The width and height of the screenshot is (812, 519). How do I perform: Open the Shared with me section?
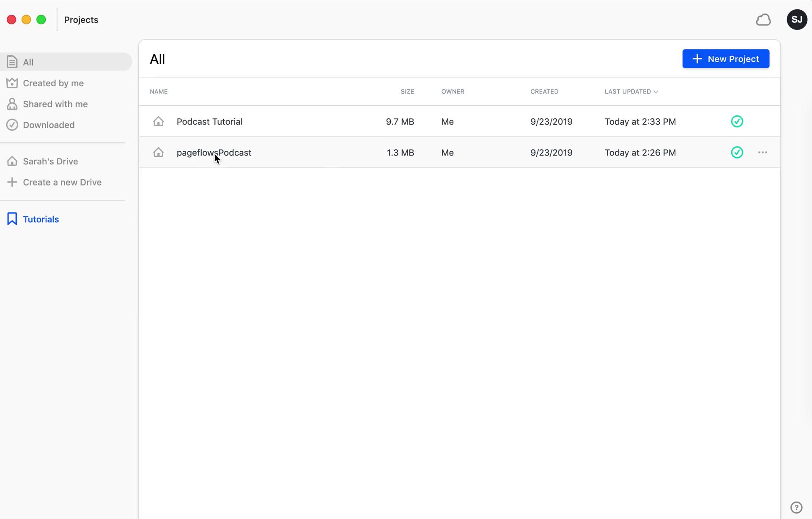(x=56, y=104)
